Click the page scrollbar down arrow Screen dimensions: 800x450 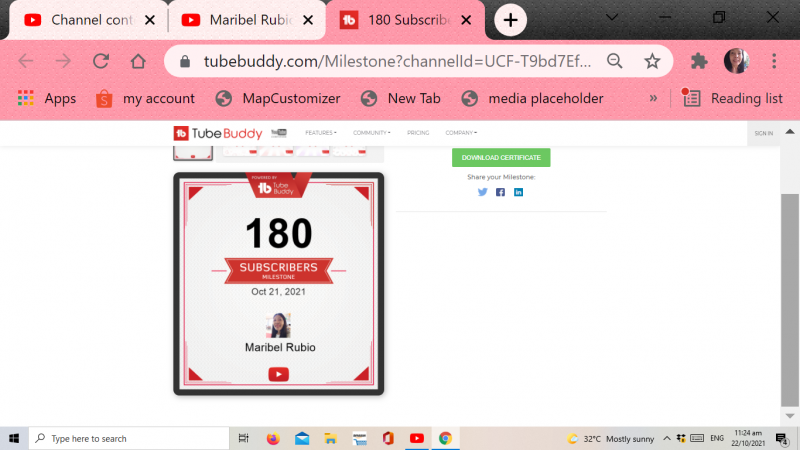(x=790, y=416)
